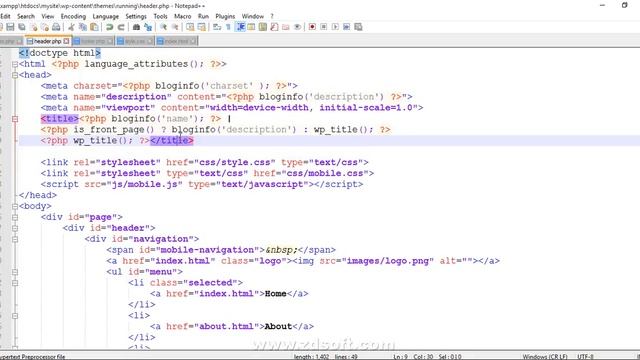
Task: Toggle the highlighted Indent Guide icon
Action: point(241,27)
